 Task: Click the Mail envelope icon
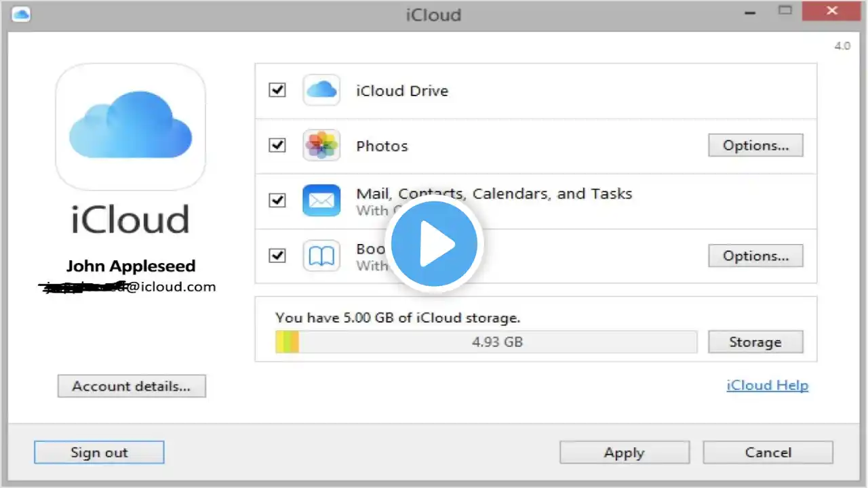coord(321,201)
